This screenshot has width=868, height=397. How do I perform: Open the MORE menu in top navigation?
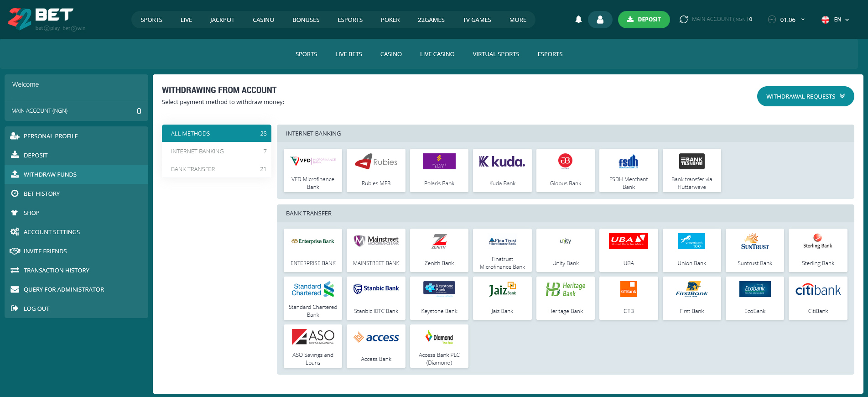coord(518,20)
